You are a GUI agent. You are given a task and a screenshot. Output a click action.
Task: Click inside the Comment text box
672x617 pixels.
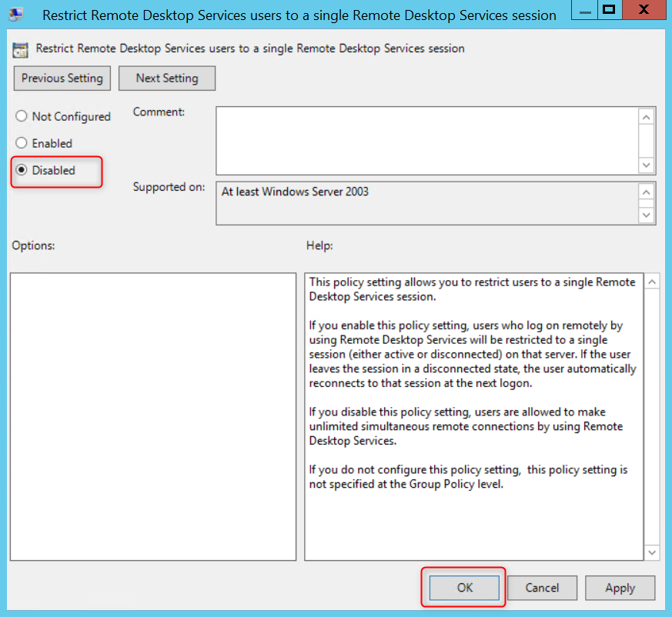pos(427,141)
